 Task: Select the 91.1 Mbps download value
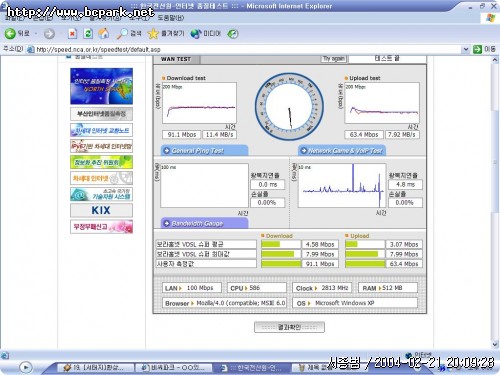click(182, 135)
